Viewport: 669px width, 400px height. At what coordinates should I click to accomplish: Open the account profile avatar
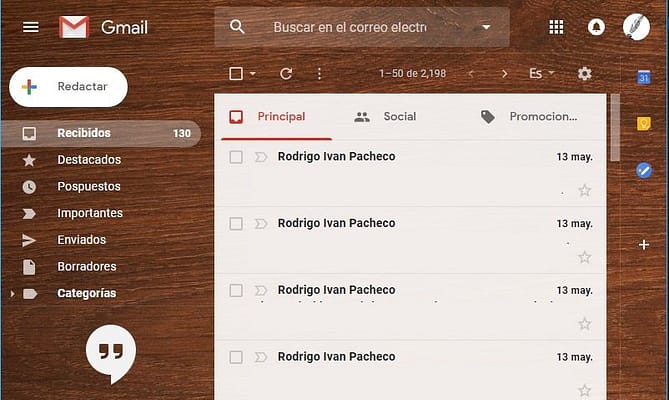(x=636, y=27)
